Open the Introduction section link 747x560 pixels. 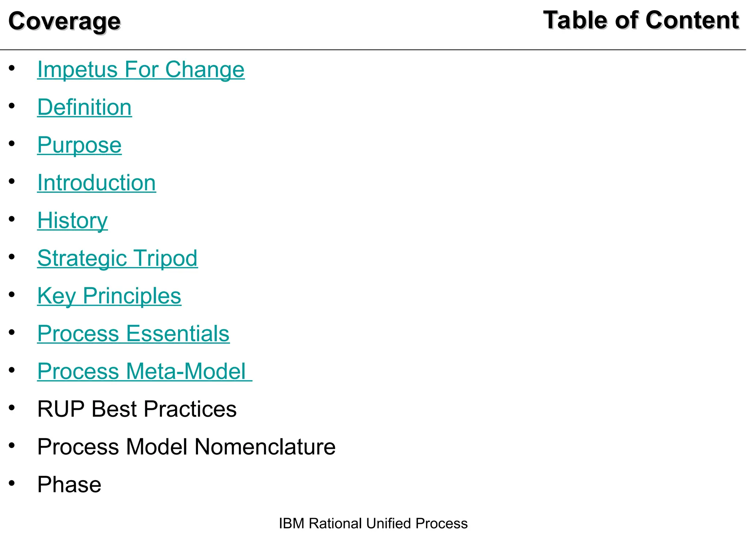pos(97,183)
